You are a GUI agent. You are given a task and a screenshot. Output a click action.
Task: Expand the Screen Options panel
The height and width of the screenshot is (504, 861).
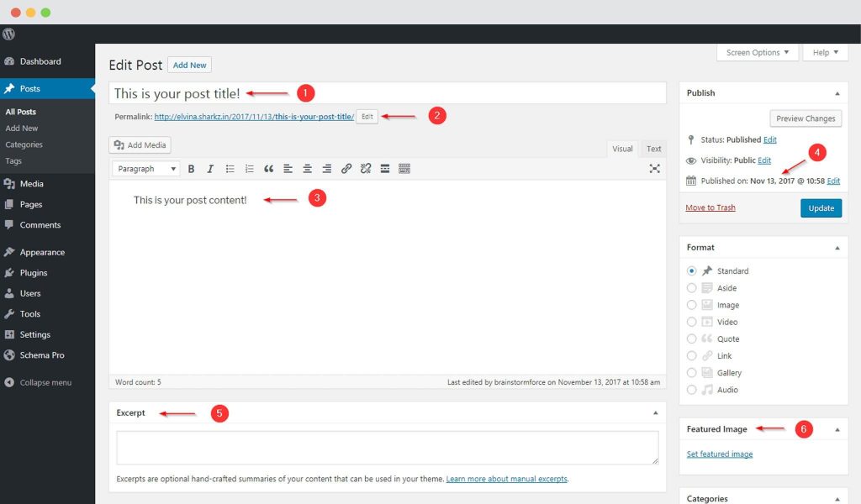[758, 52]
